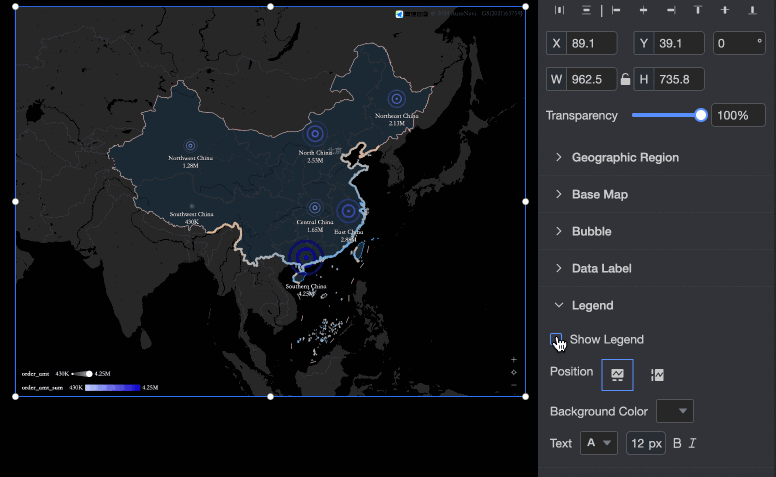Click the order_amt size legend slider
Viewport: 776px width, 477px height.
pyautogui.click(x=82, y=374)
